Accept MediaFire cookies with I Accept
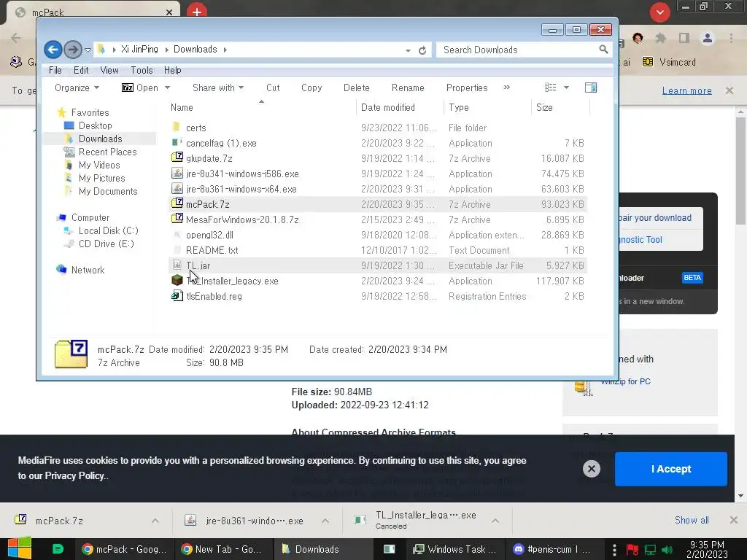 671,469
